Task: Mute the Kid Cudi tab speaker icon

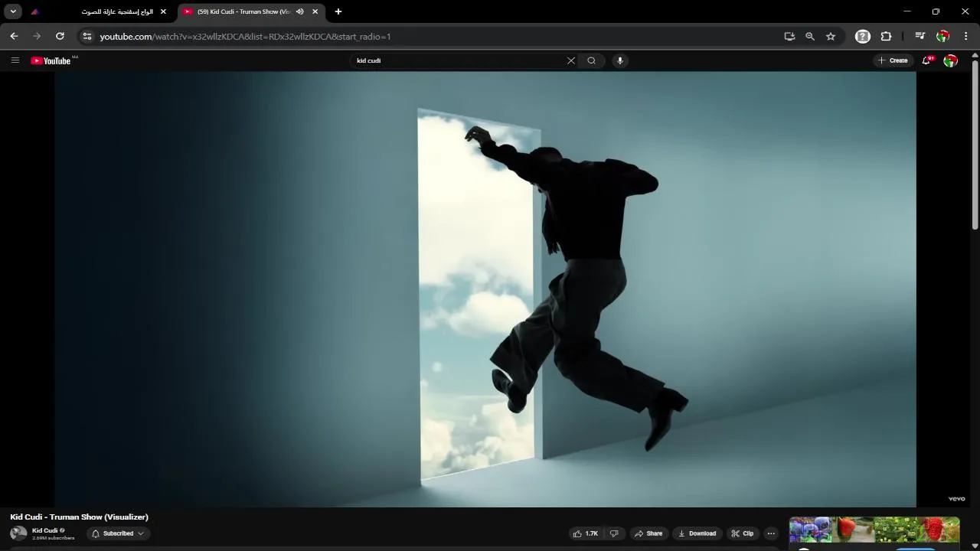Action: click(x=299, y=11)
